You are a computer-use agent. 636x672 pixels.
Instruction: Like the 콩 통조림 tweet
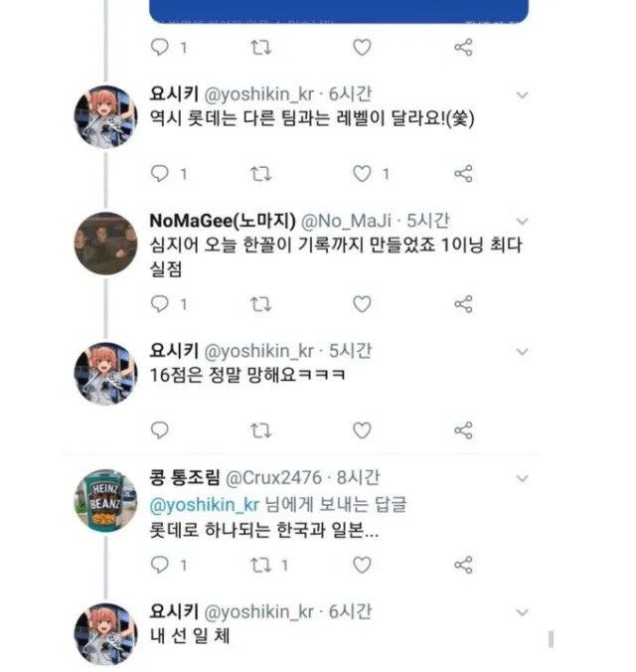[x=363, y=564]
